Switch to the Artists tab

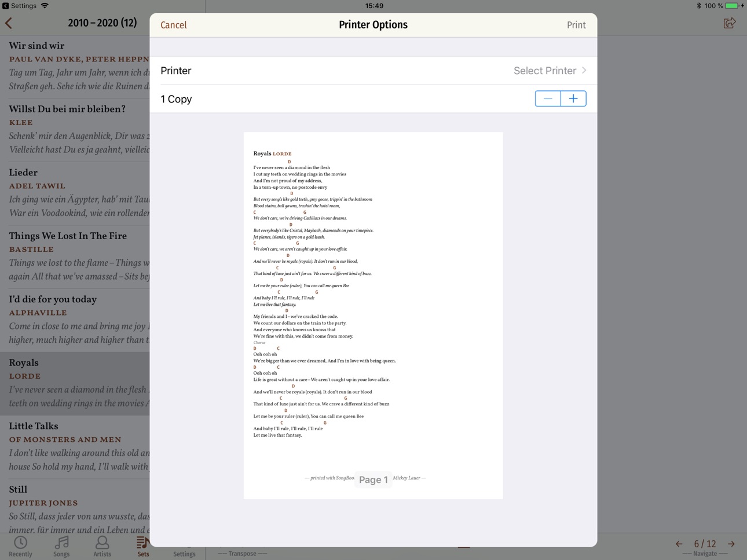(102, 546)
